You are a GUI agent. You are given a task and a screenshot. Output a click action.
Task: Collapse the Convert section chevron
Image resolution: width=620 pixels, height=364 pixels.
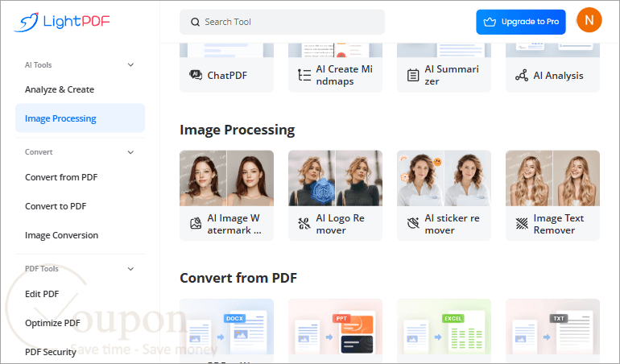(x=130, y=152)
